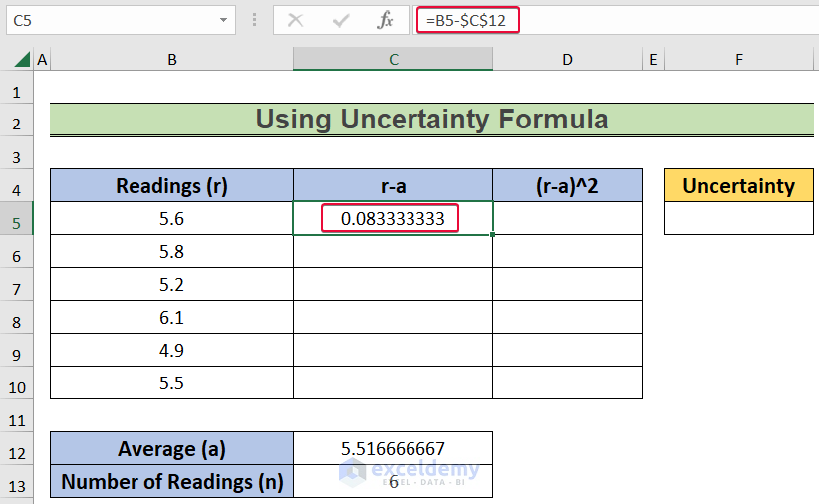The width and height of the screenshot is (819, 504).
Task: Select cell C5 showing 0.083333333
Action: click(393, 218)
